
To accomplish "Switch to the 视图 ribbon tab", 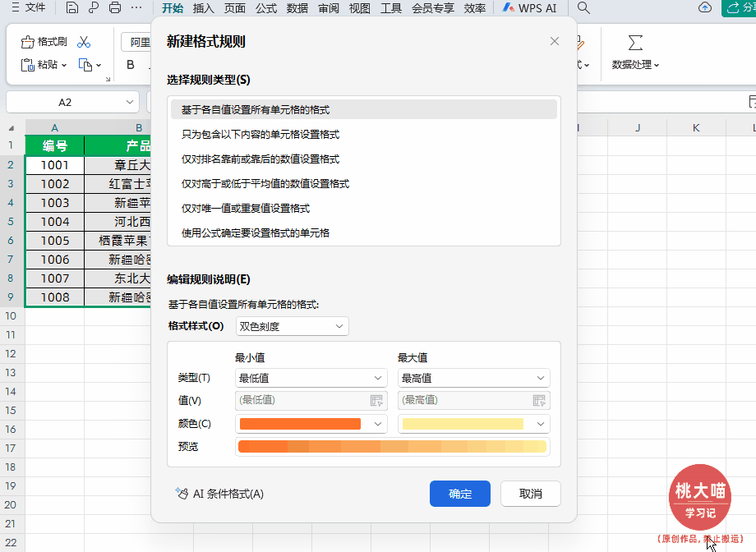I will (360, 8).
